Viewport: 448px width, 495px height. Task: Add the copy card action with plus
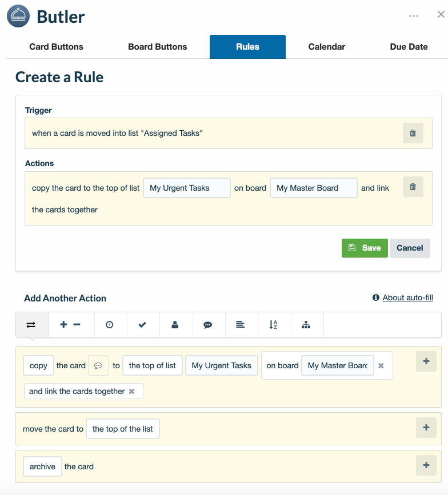[x=426, y=361]
